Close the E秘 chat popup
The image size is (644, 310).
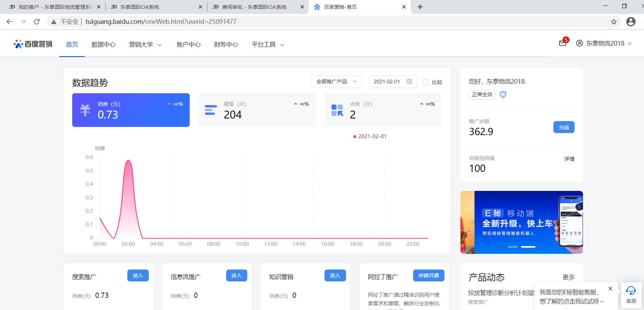(x=610, y=289)
